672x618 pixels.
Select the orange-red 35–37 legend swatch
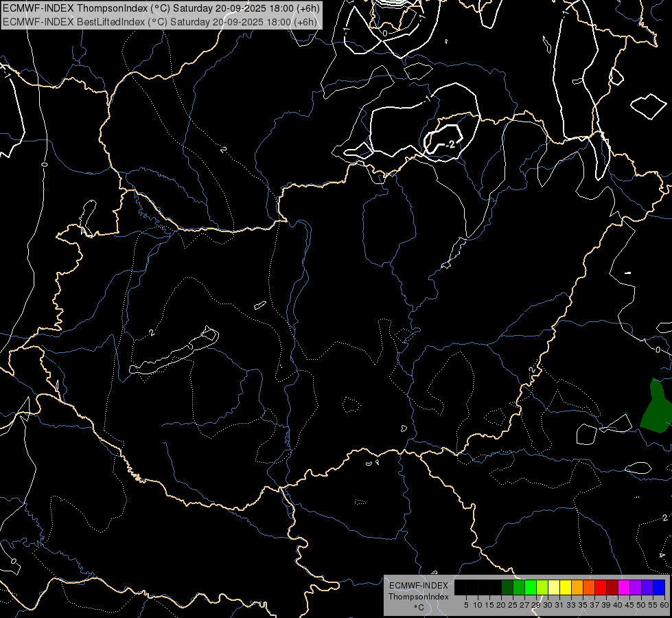click(589, 587)
